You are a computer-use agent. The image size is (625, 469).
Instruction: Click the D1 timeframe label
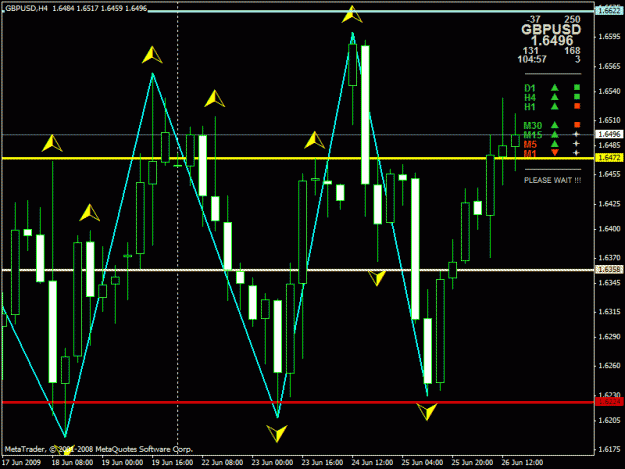[x=530, y=88]
